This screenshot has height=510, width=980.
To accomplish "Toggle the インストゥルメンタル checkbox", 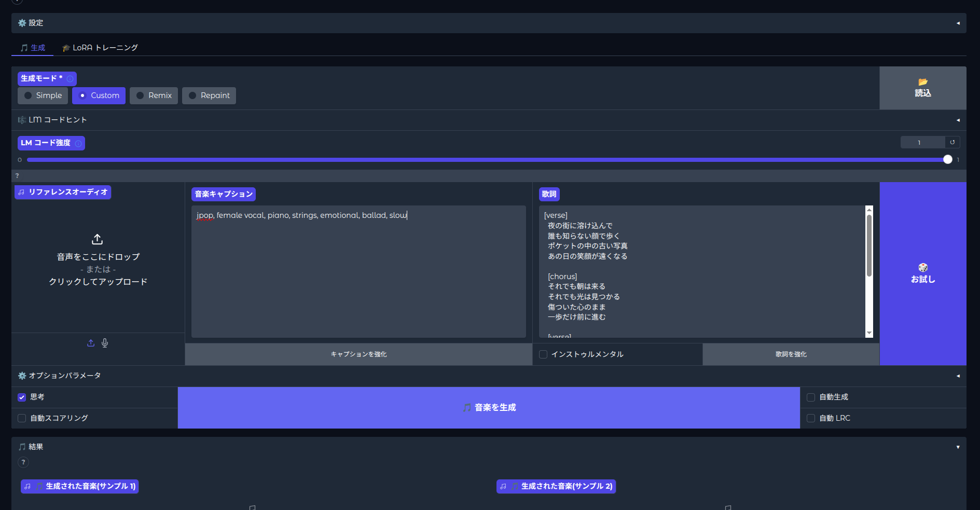I will pos(543,354).
